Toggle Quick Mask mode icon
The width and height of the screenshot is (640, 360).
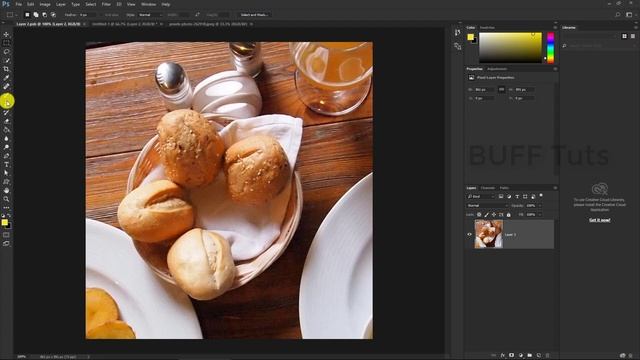[x=6, y=235]
